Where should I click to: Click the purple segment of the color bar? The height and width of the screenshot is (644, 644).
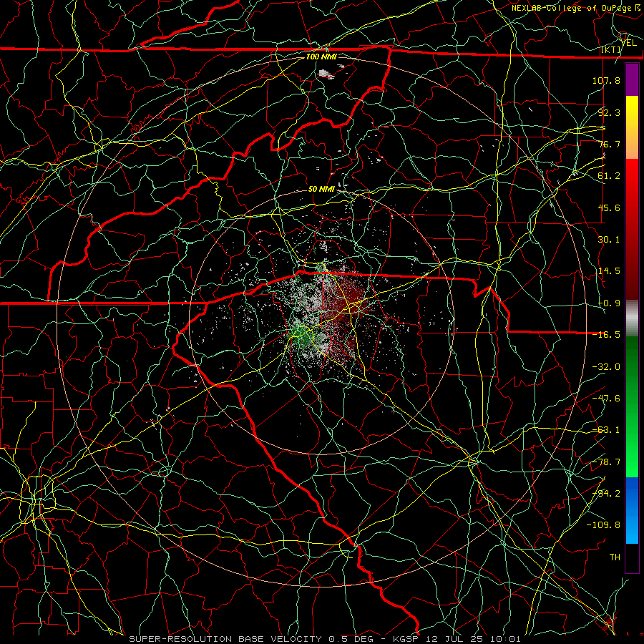[x=632, y=80]
